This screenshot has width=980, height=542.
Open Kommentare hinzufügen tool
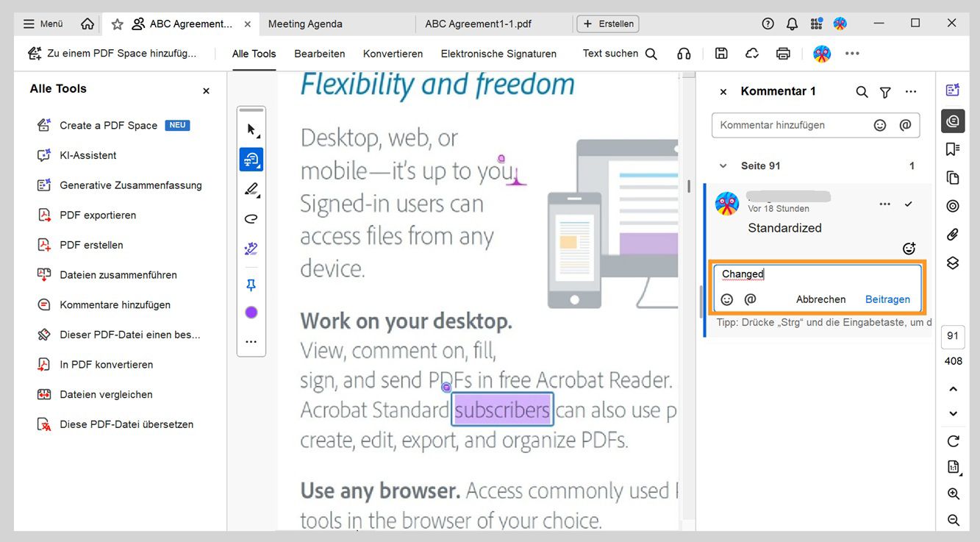(103, 305)
